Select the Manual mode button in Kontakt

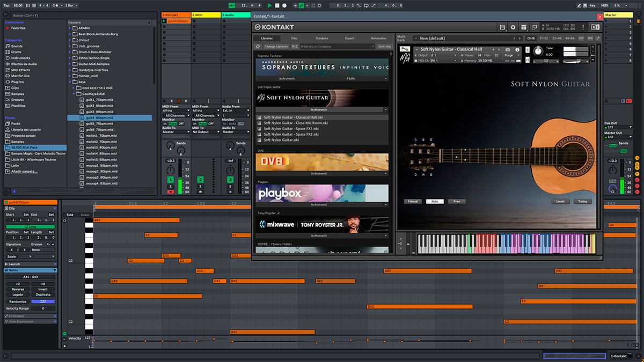413,202
